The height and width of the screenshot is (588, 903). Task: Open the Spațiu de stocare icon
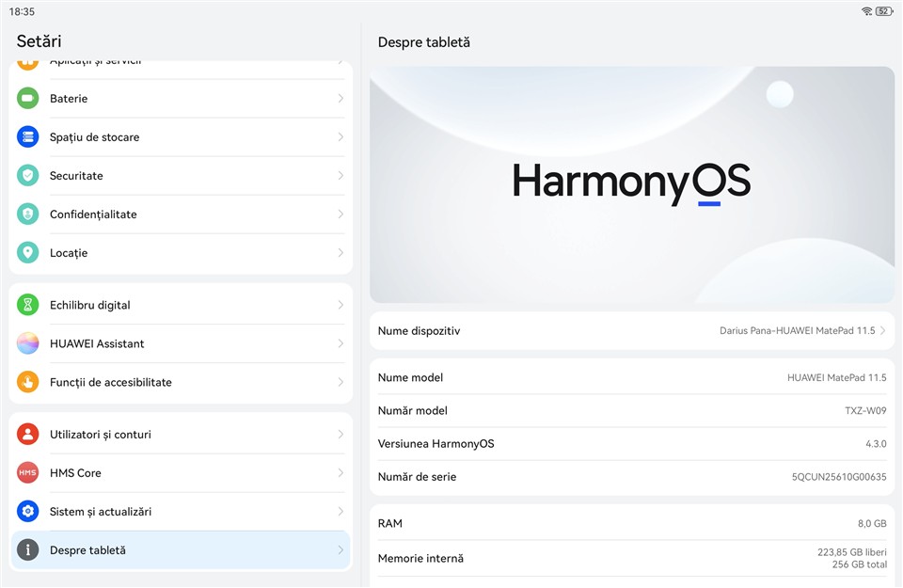point(28,137)
